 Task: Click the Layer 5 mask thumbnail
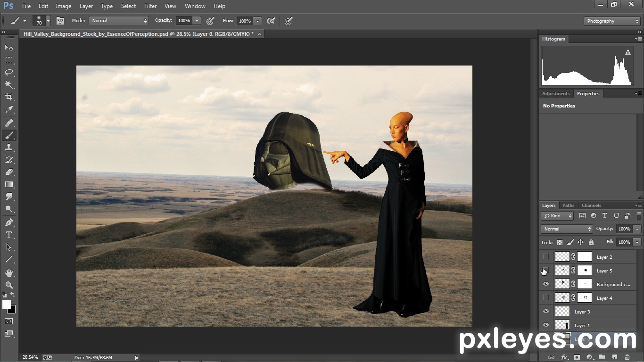(585, 271)
